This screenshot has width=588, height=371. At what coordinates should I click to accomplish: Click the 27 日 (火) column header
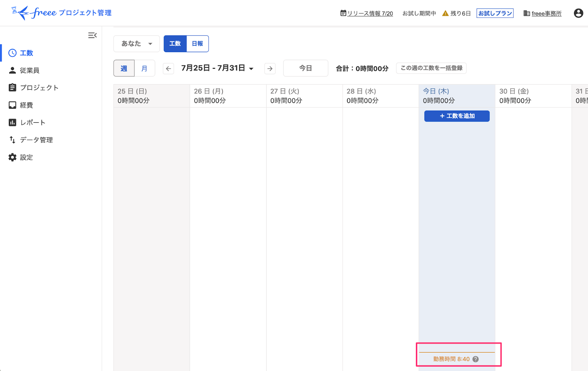[x=304, y=96]
